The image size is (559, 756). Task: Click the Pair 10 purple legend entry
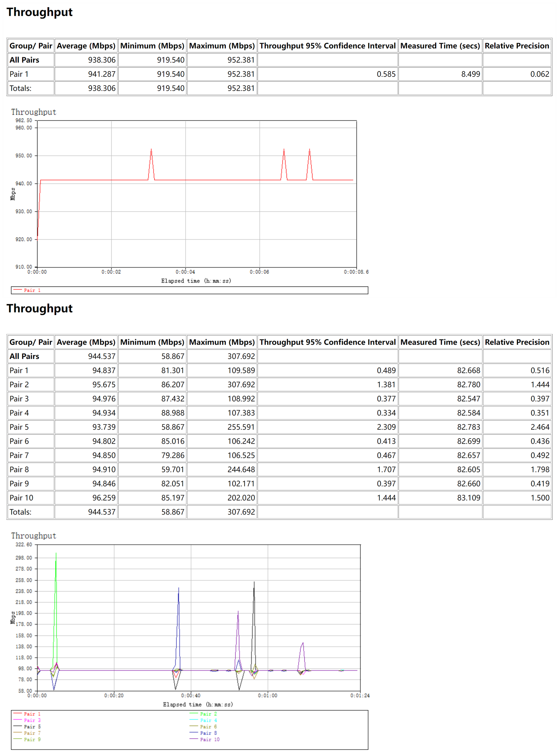pos(209,739)
